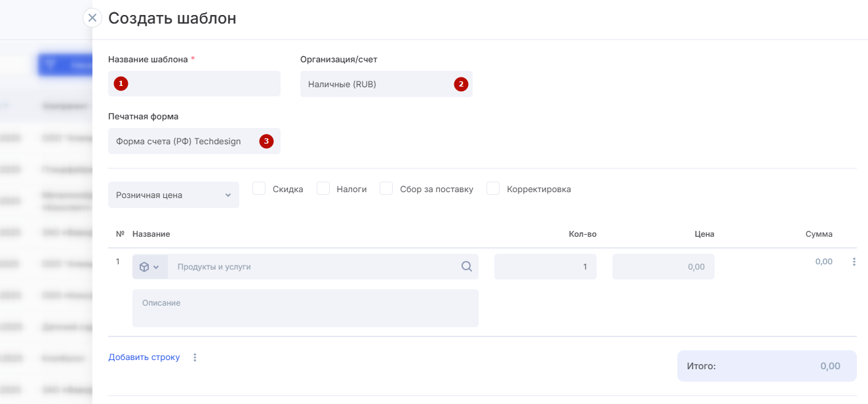Expand the Розничная цена dropdown
Screen dimensions: 868x404
[x=173, y=195]
